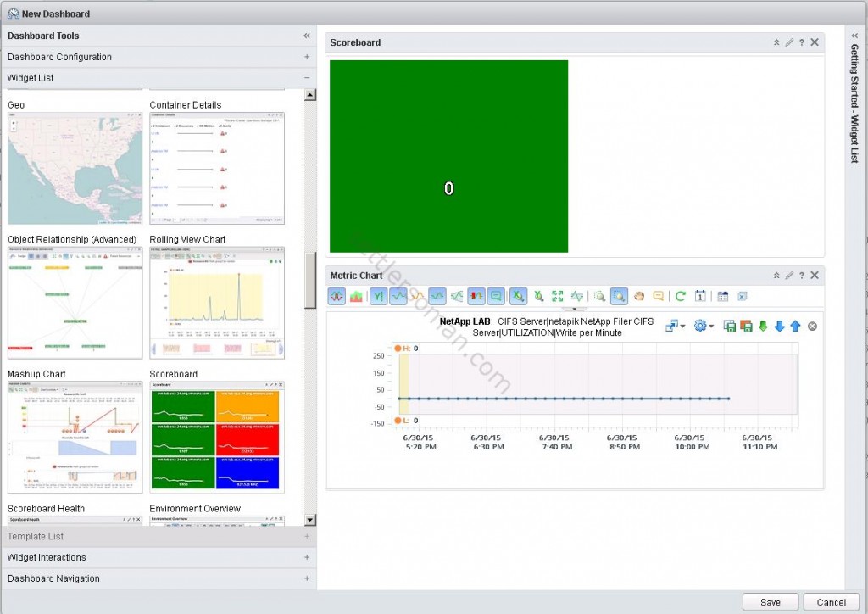Toggle the Y-Axis display icon
Image resolution: width=868 pixels, height=614 pixels.
[x=377, y=296]
